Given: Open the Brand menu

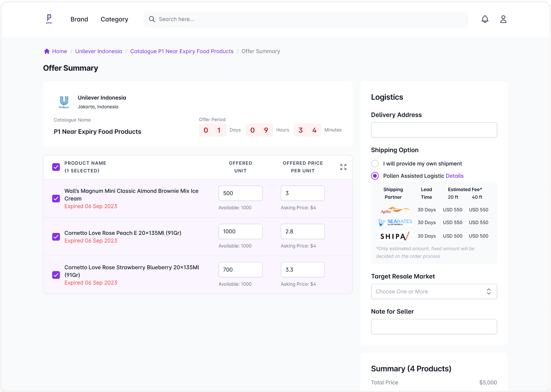Looking at the screenshot, I should (79, 19).
